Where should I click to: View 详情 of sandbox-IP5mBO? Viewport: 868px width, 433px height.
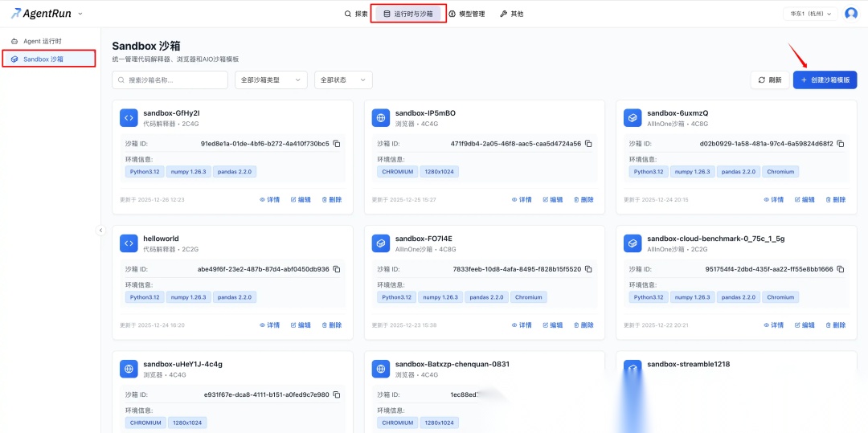click(x=522, y=200)
